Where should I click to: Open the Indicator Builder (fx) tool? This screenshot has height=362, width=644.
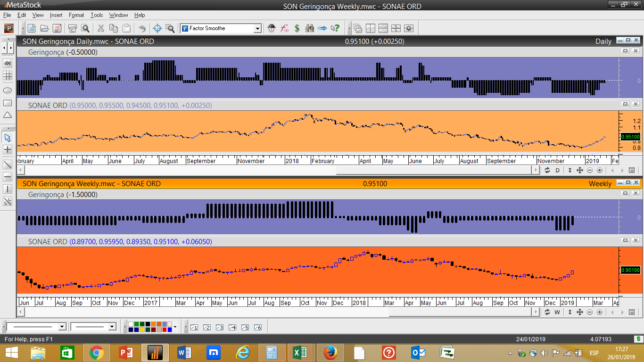point(284,28)
